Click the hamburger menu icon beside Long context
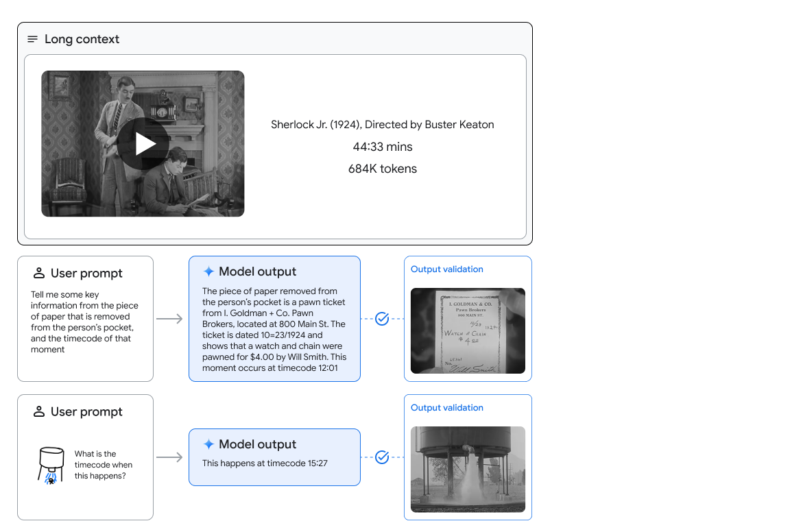The image size is (790, 532). [x=32, y=39]
